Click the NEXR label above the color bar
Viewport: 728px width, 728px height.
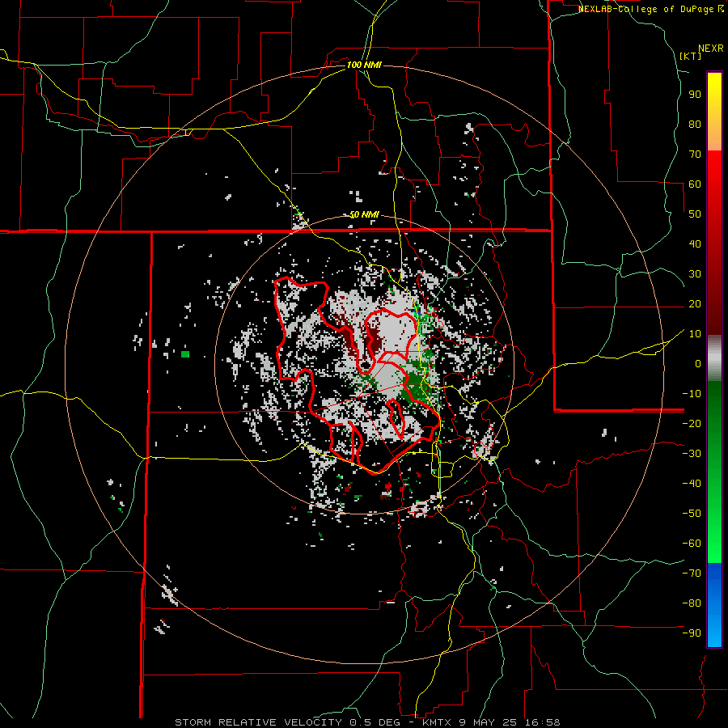[711, 49]
